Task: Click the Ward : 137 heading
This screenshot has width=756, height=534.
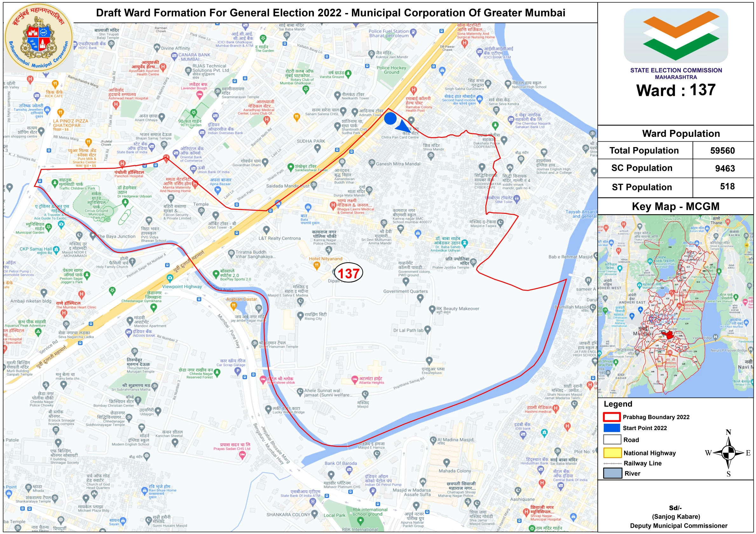Action: (676, 90)
